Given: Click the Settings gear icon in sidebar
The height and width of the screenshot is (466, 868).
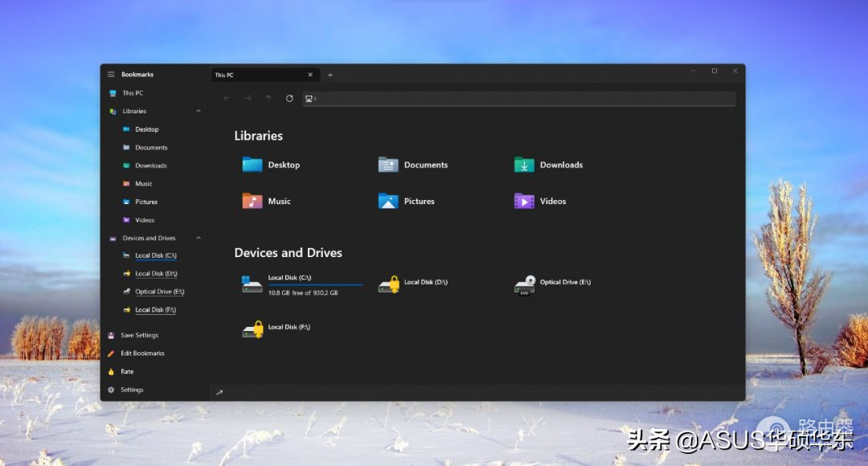Looking at the screenshot, I should 111,390.
